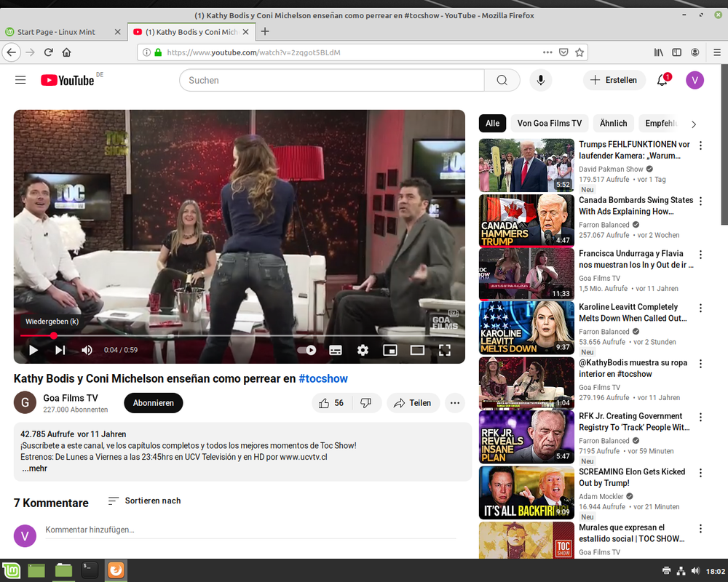Save page to Pocket
728x582 pixels.
(x=563, y=52)
